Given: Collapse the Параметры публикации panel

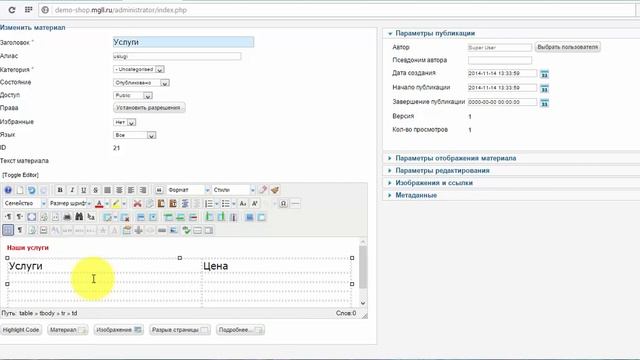Looking at the screenshot, I should pyautogui.click(x=435, y=33).
